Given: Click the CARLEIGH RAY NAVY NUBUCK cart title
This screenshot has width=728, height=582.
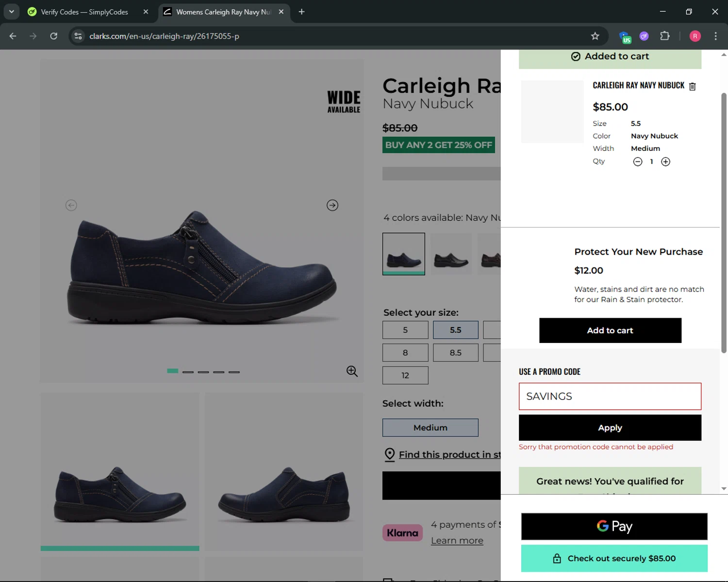Looking at the screenshot, I should 639,85.
